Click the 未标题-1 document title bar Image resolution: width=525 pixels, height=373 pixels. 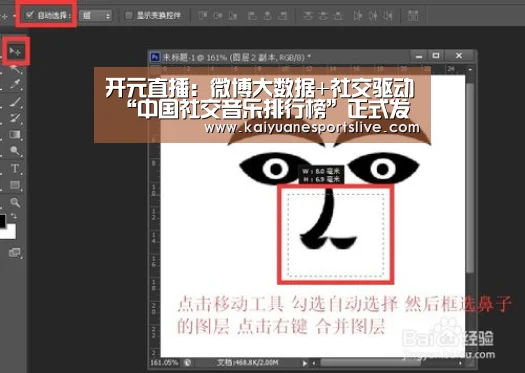280,57
